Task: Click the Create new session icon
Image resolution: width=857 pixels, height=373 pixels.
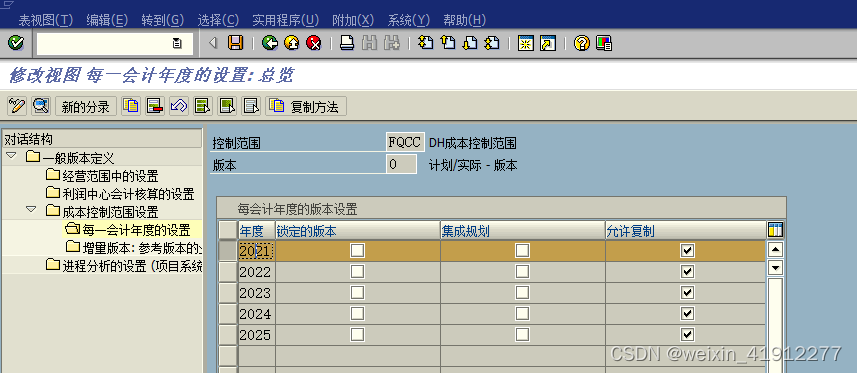Action: 525,43
